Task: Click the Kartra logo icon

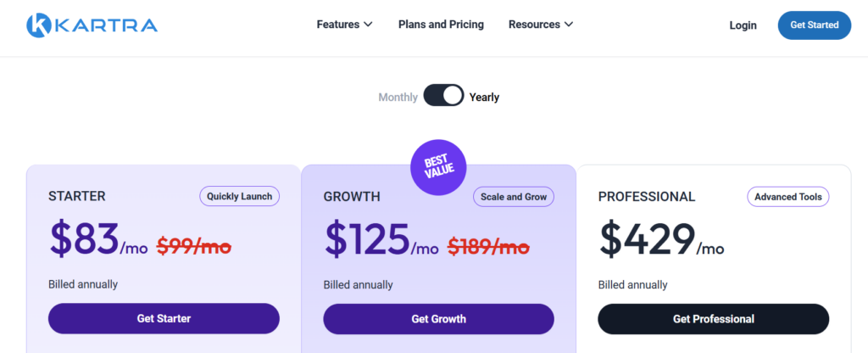Action: pyautogui.click(x=39, y=25)
